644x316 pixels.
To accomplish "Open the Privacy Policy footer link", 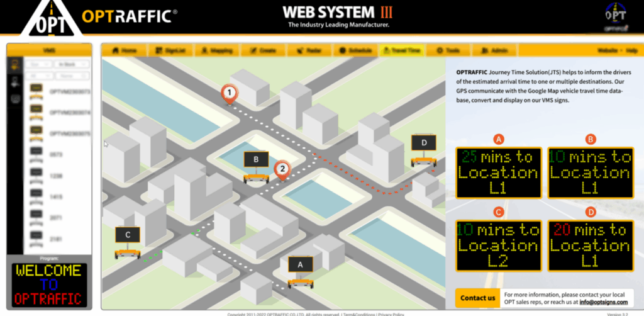I will pos(391,314).
